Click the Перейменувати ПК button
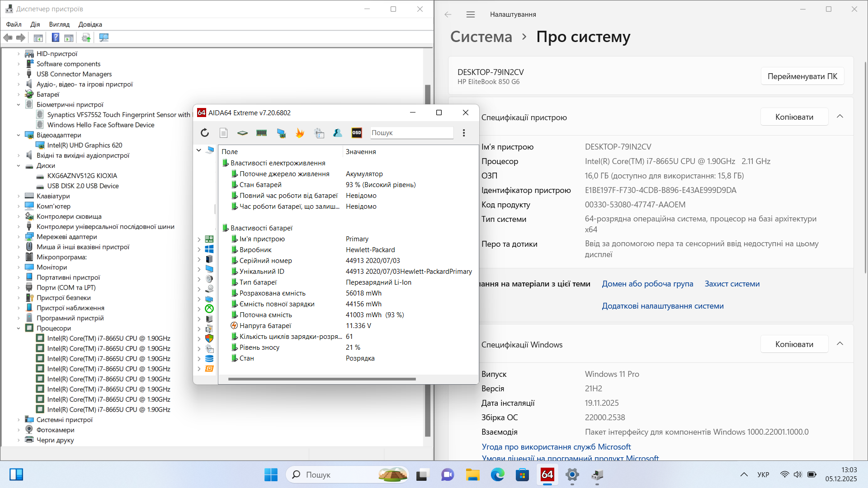The width and height of the screenshot is (868, 488). [x=802, y=76]
